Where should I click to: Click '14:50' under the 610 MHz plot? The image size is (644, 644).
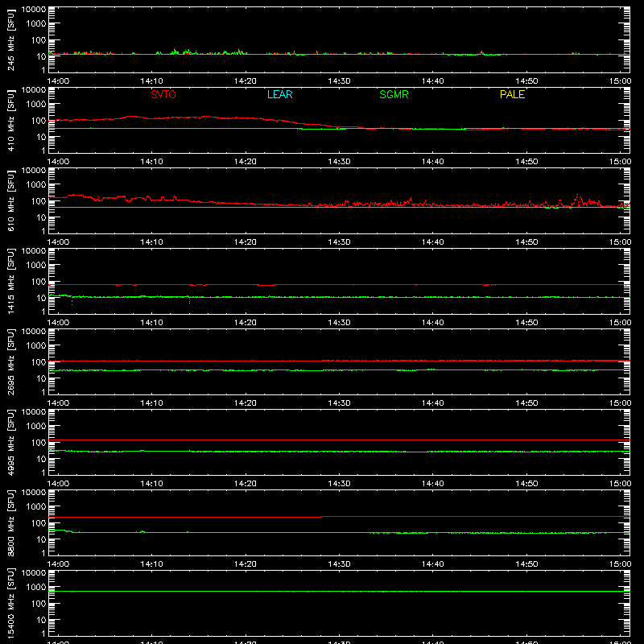coord(526,242)
